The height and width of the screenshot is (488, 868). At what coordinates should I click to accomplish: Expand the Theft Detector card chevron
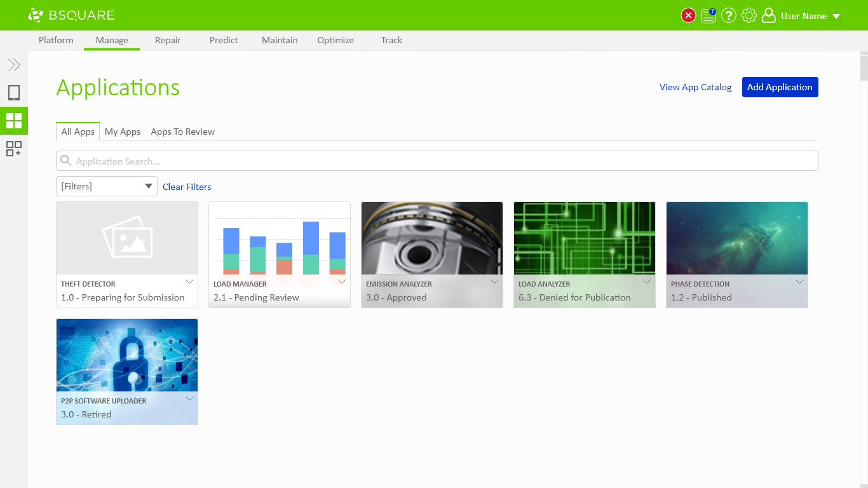pos(189,281)
